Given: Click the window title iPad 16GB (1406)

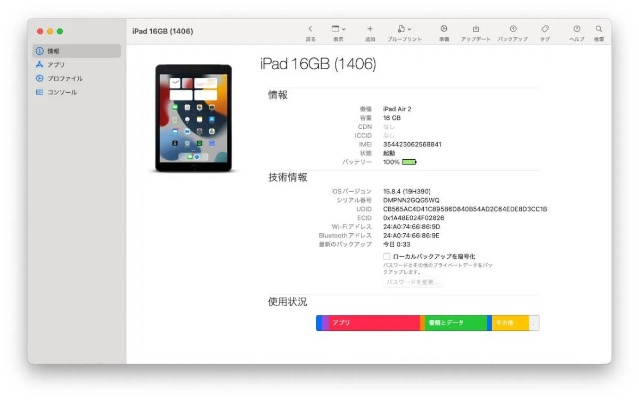Looking at the screenshot, I should 163,31.
